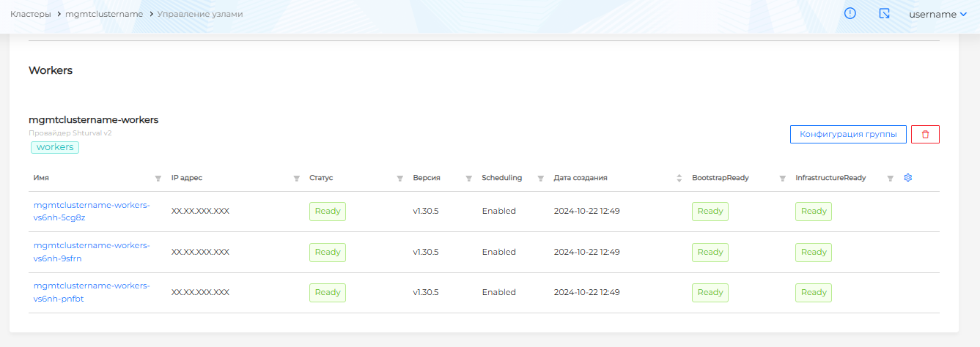Click filter icon in Версия column

469,178
